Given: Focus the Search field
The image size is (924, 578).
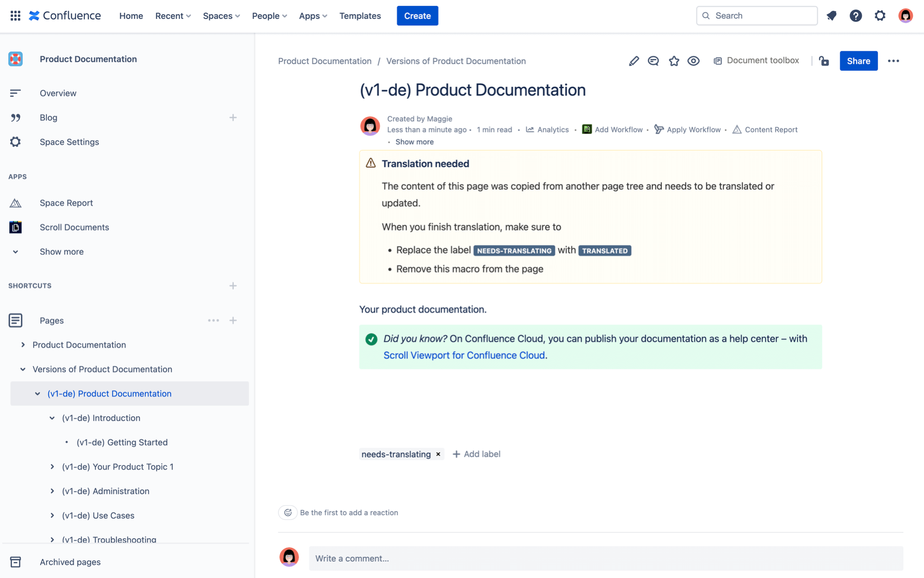Looking at the screenshot, I should click(756, 16).
